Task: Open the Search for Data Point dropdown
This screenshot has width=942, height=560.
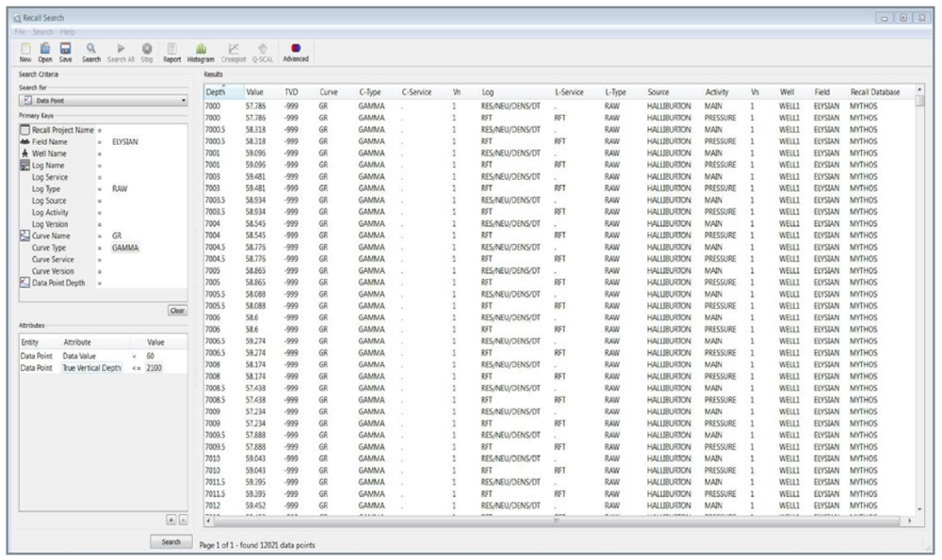Action: [104, 101]
